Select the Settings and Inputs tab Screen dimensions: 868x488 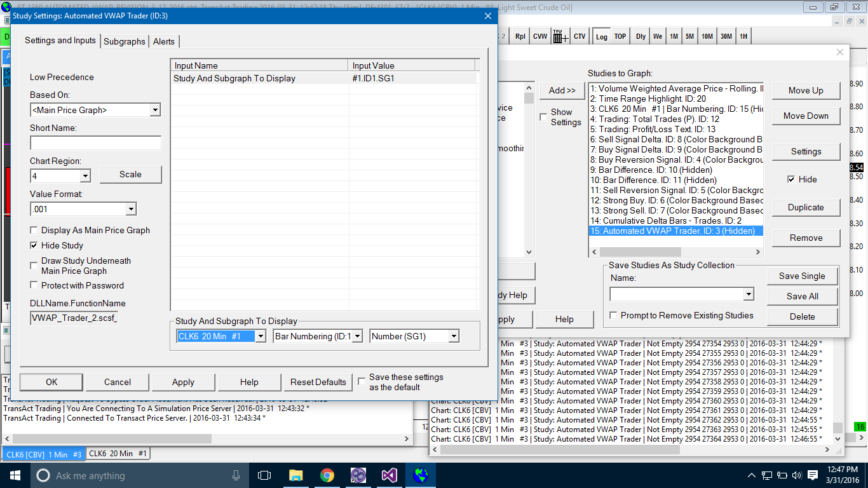click(60, 40)
